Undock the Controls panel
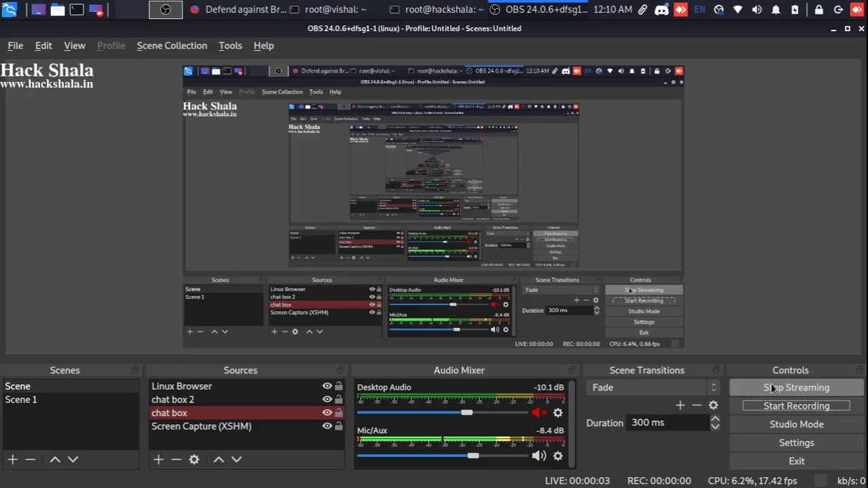The image size is (868, 488). 860,370
